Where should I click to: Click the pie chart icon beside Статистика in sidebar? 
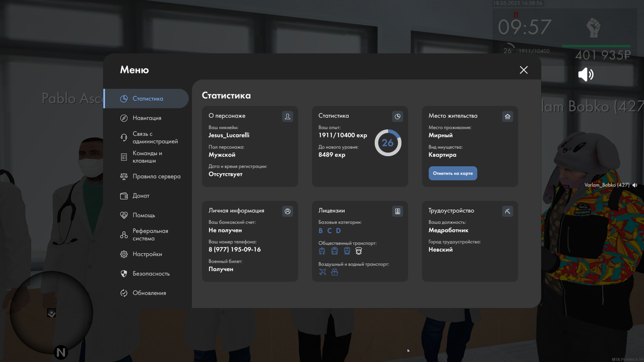click(x=124, y=99)
